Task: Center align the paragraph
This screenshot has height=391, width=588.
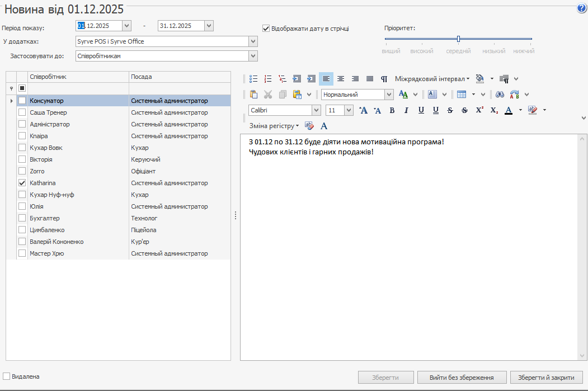Action: tap(341, 79)
